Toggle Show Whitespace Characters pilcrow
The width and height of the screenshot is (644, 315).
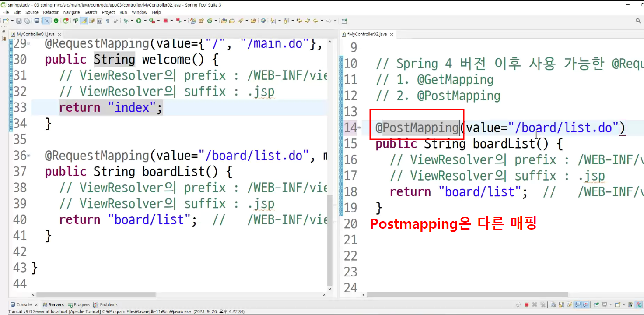(108, 21)
